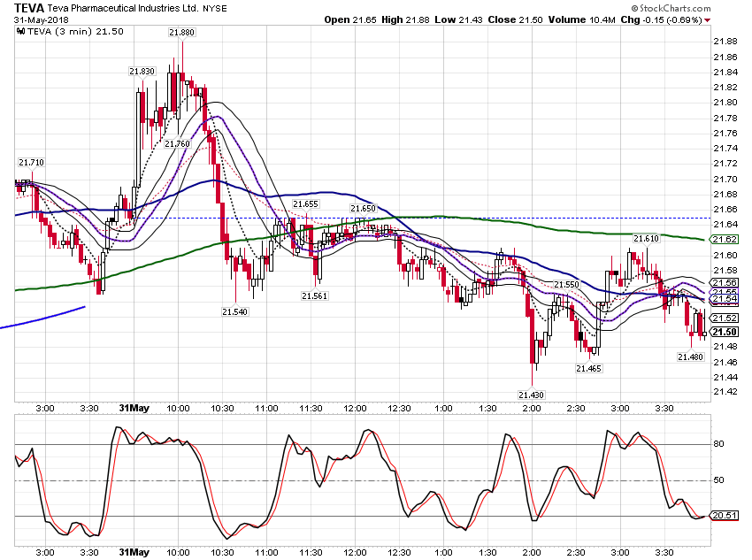This screenshot has width=752, height=560.
Task: Click the Close 21.50 header value
Action: [x=515, y=19]
